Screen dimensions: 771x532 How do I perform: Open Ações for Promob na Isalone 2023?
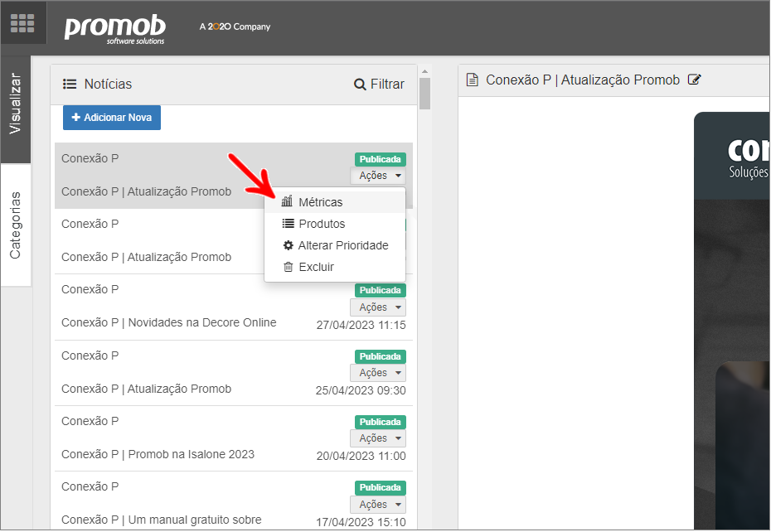click(x=378, y=438)
